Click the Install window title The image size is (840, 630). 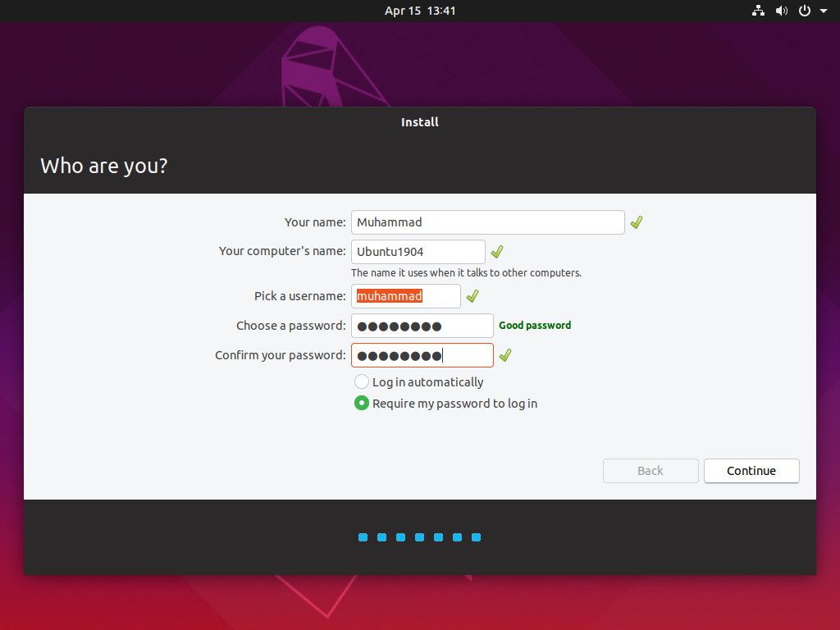[x=420, y=122]
